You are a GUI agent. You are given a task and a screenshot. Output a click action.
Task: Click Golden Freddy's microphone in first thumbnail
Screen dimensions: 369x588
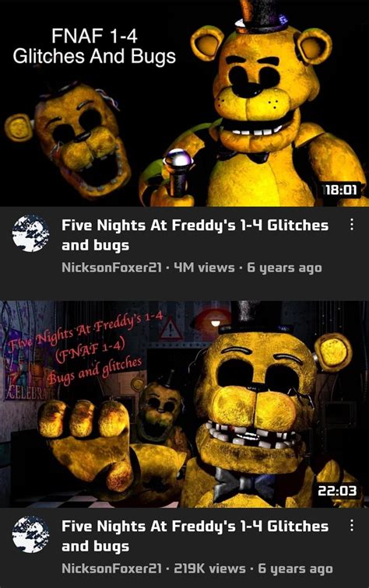[179, 173]
